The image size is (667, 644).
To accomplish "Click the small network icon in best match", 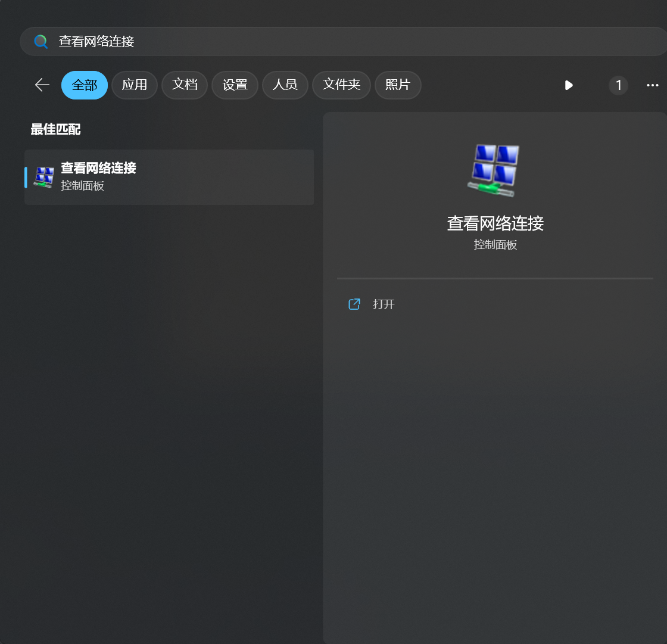I will [44, 177].
